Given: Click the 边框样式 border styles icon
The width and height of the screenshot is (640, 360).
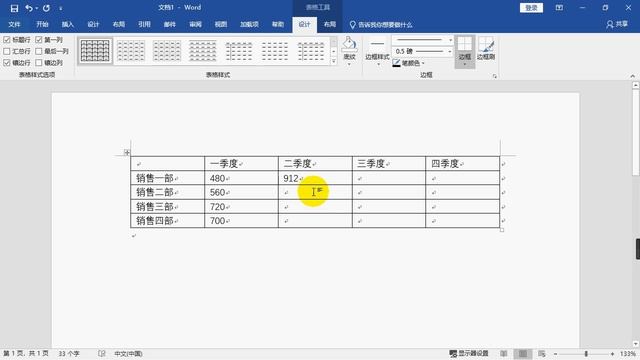Looking at the screenshot, I should (378, 44).
